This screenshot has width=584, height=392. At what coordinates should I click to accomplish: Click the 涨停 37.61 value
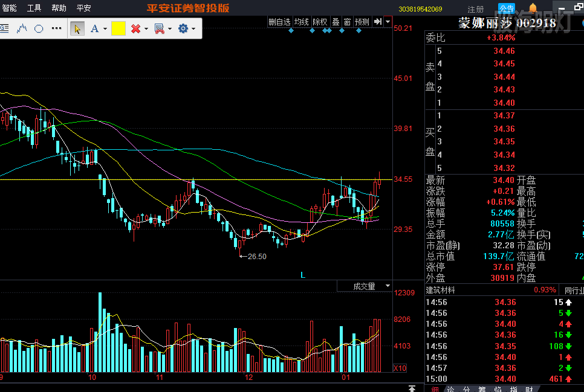[504, 268]
